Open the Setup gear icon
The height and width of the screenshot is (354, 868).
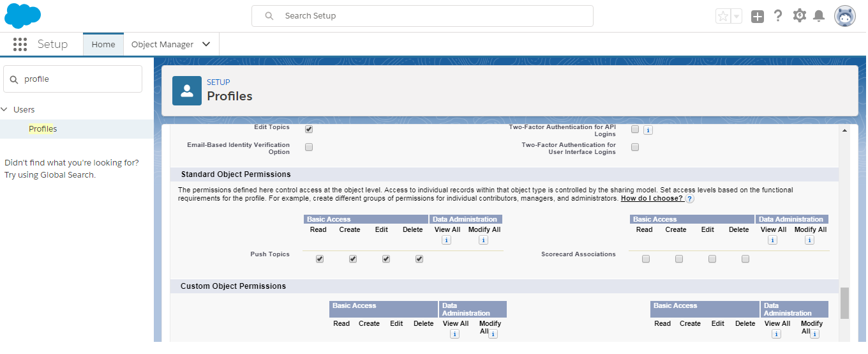point(799,16)
